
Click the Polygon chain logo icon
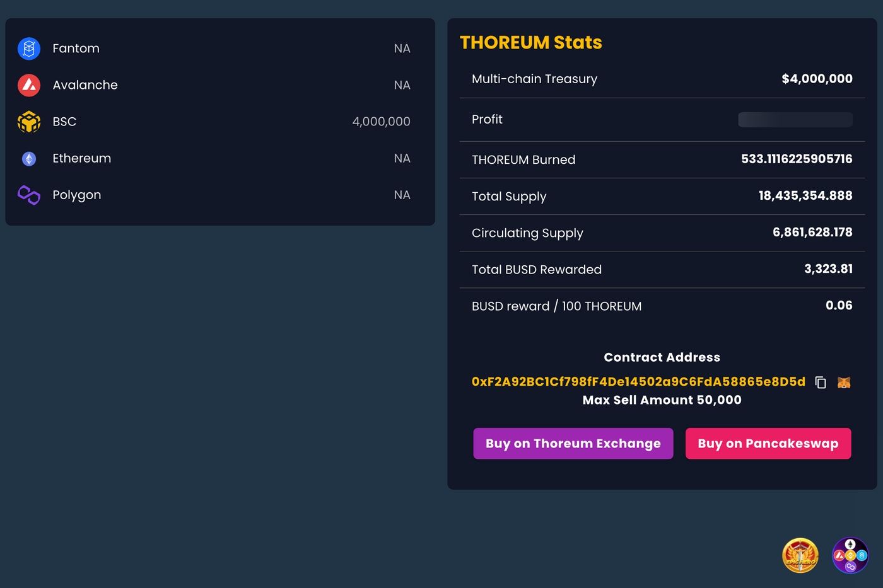(29, 195)
